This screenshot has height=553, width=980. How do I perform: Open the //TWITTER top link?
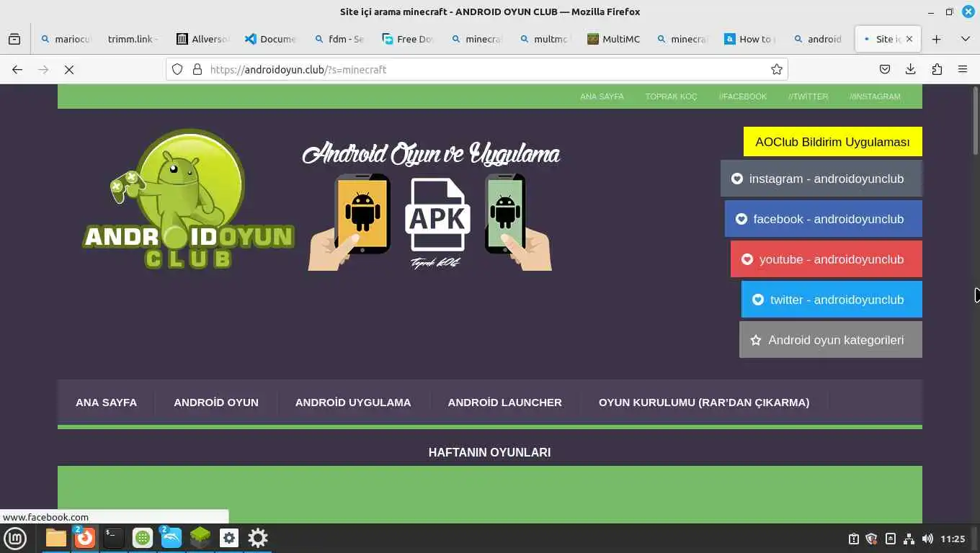pyautogui.click(x=808, y=96)
